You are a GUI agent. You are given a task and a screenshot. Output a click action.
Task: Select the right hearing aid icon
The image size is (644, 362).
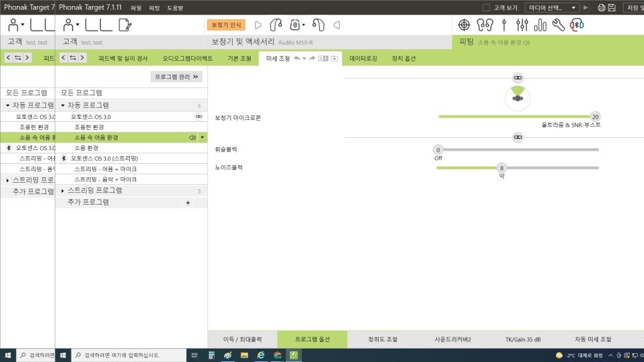pyautogui.click(x=318, y=25)
